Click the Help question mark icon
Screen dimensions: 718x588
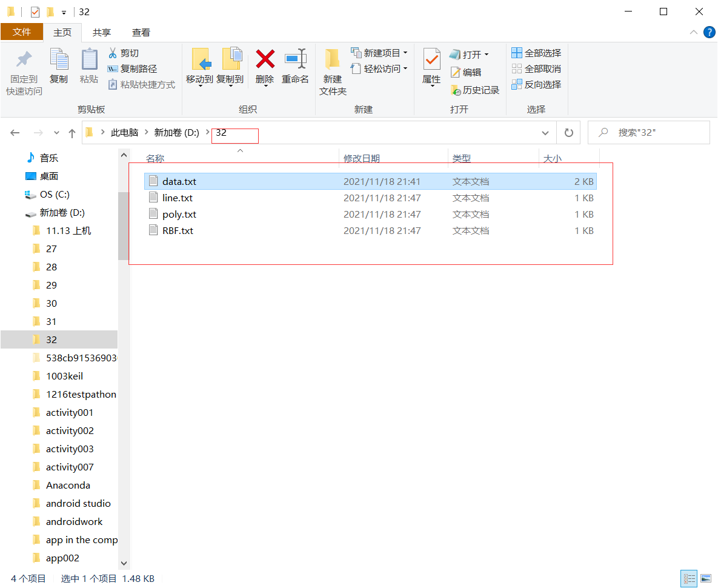[710, 32]
